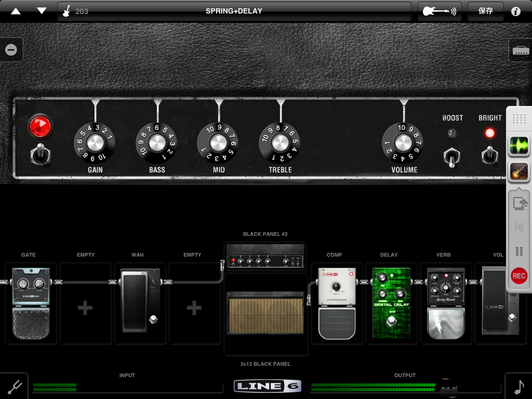This screenshot has width=532, height=399.
Task: Toggle the compressor pedal bypass footswitch
Action: pyautogui.click(x=337, y=322)
